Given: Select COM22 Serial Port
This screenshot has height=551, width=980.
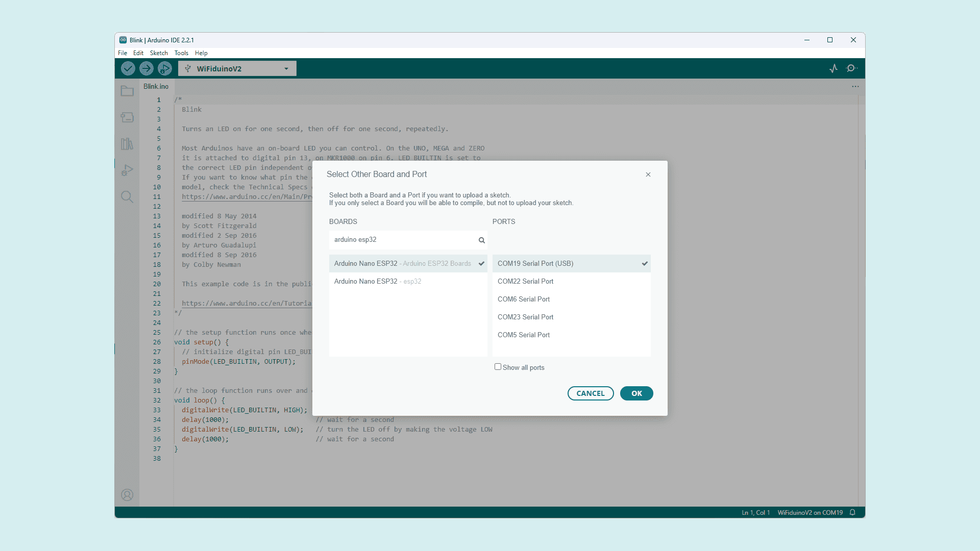Looking at the screenshot, I should pos(525,281).
